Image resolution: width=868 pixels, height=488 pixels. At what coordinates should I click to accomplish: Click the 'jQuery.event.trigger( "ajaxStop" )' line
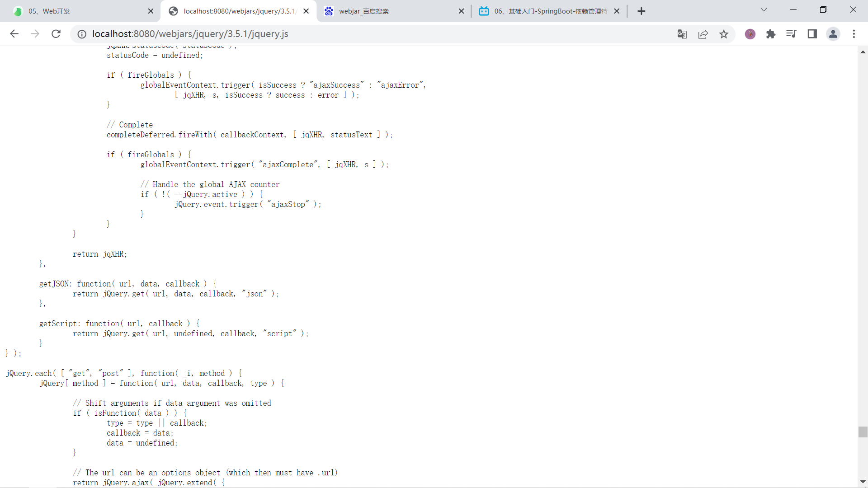click(248, 204)
